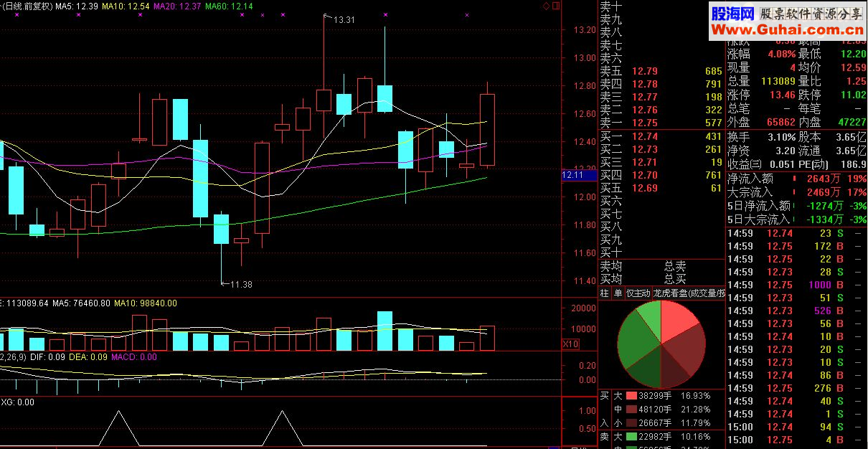Screen dimensions: 868x449
Task: Click the 买二 volume 261
Action: [713, 149]
